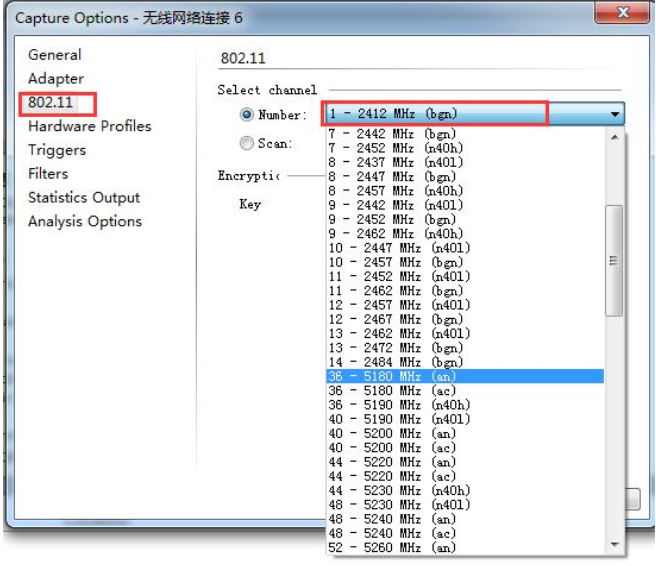The image size is (656, 566).
Task: Open the Filters page
Action: point(48,174)
